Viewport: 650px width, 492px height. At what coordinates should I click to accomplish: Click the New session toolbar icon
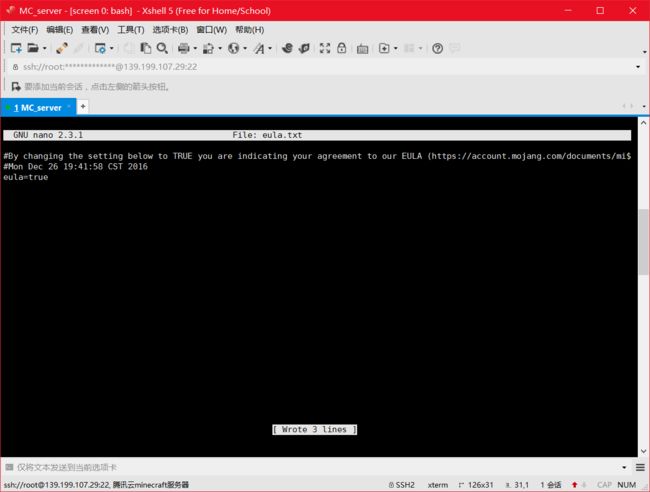tap(16, 48)
